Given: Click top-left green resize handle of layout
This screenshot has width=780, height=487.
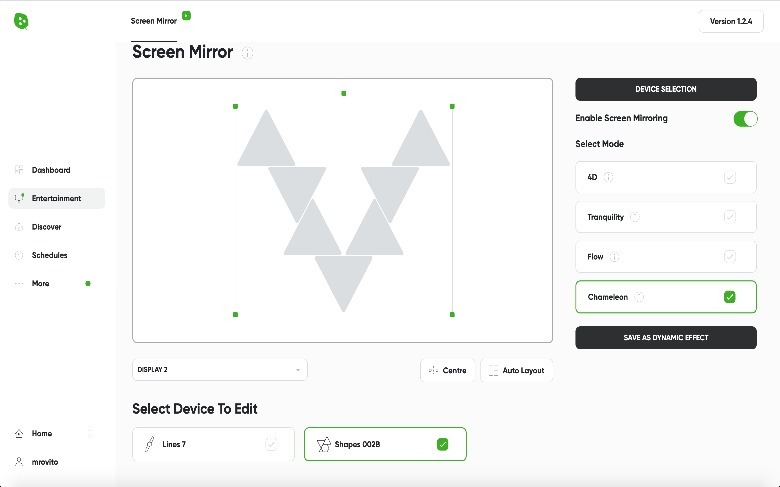Looking at the screenshot, I should click(235, 106).
